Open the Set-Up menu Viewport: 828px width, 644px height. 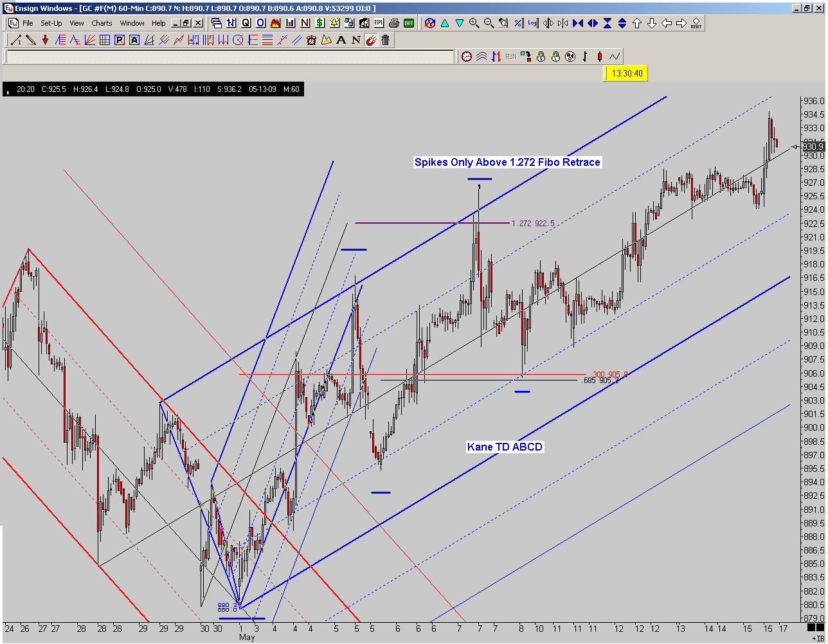click(51, 23)
